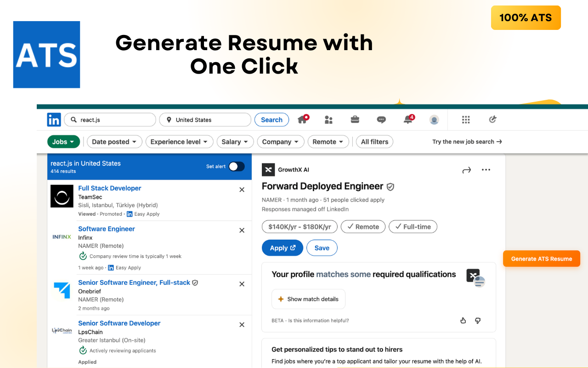
Task: Expand the Remote filter dropdown
Action: 328,142
